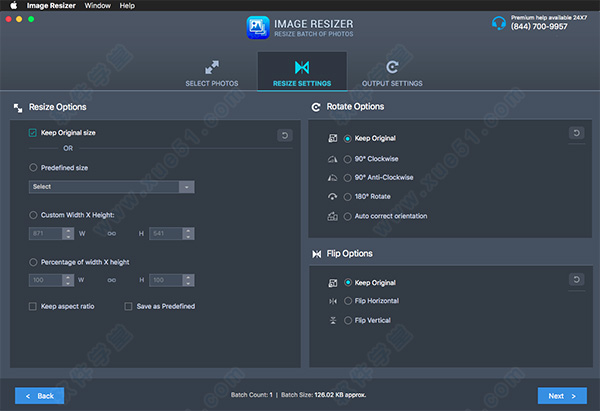
Task: Click the Resize Options arrows icon
Action: (x=18, y=108)
